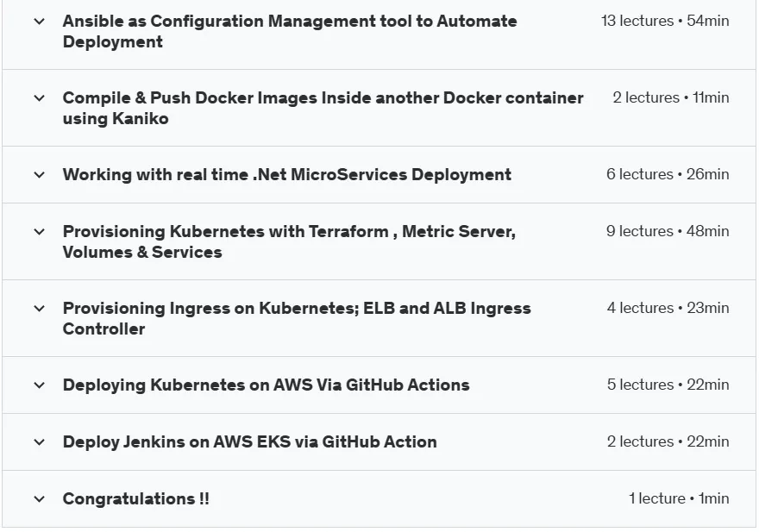Click the 6 lectures 26min label
Screen dimensions: 759x532
point(668,174)
